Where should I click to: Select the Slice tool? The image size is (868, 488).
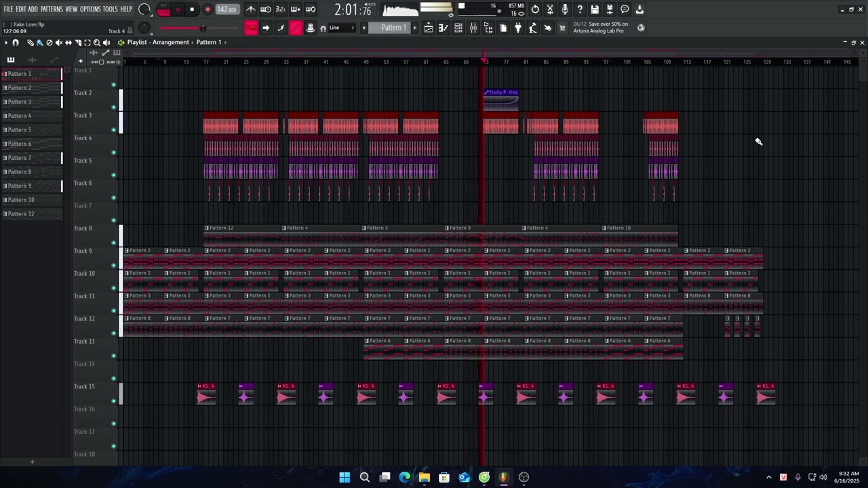pyautogui.click(x=77, y=43)
